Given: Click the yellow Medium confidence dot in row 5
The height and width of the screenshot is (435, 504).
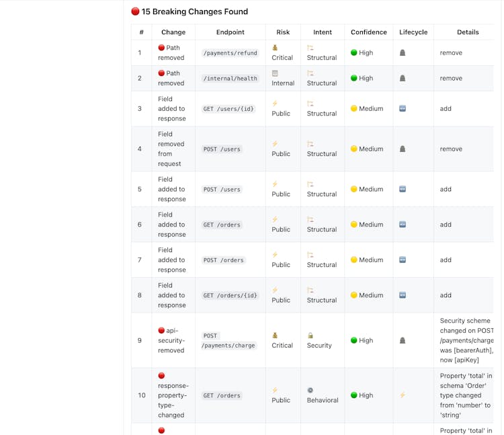Looking at the screenshot, I should coord(353,189).
